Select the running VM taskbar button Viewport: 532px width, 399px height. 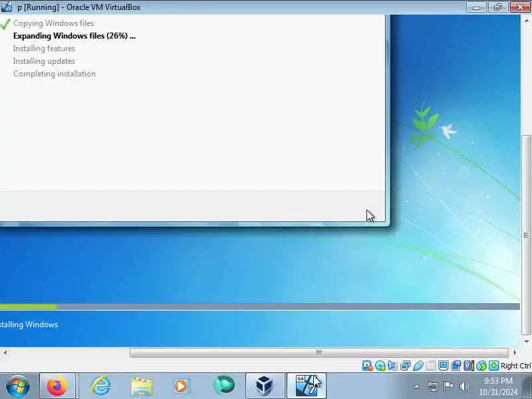[307, 386]
